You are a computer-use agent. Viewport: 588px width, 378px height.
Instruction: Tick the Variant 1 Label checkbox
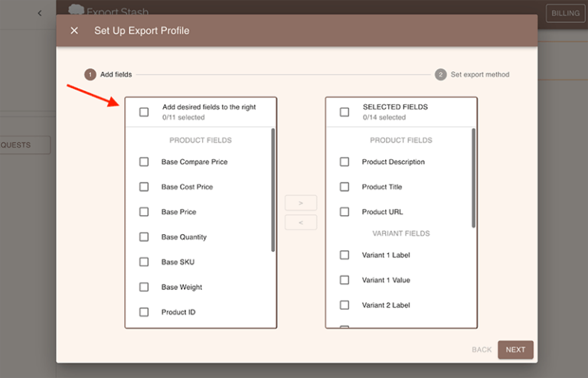tap(345, 255)
